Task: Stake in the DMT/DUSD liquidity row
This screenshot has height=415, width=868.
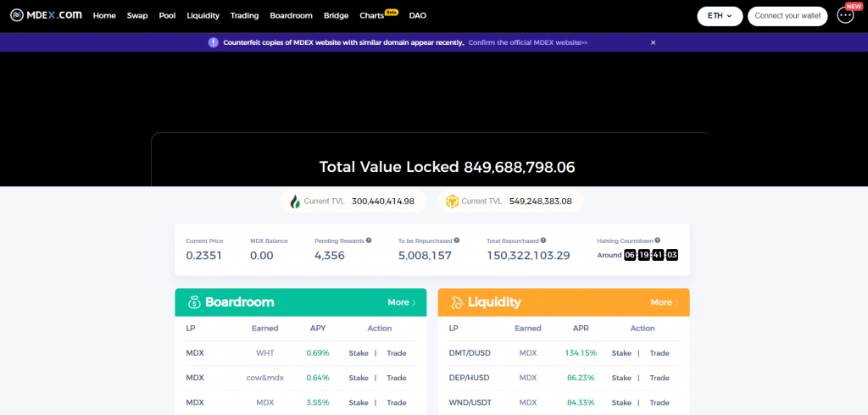Action: [621, 353]
